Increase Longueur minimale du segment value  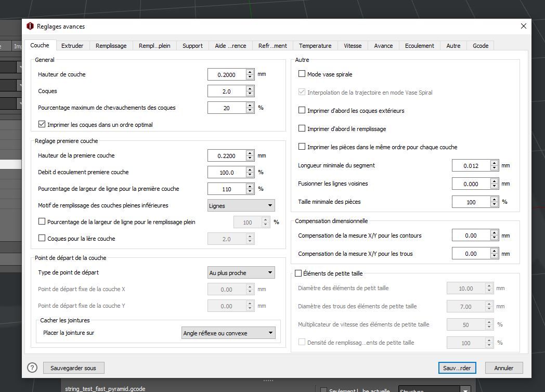494,163
